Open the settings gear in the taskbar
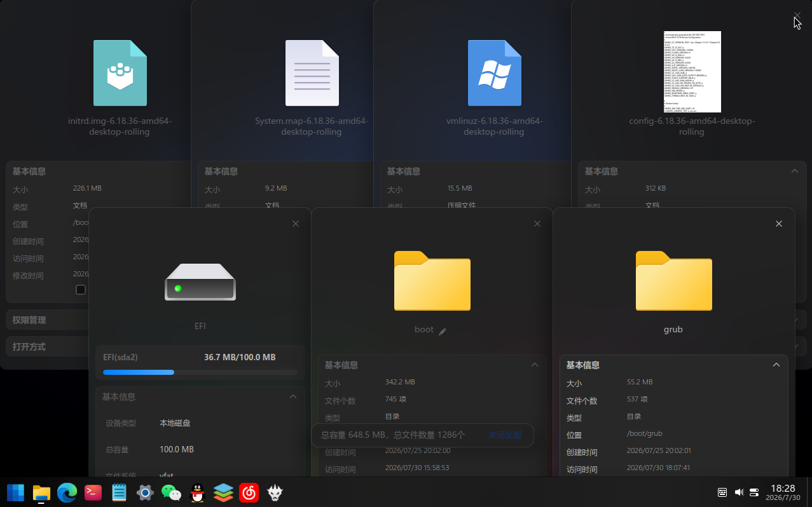The width and height of the screenshot is (812, 507). [x=145, y=492]
